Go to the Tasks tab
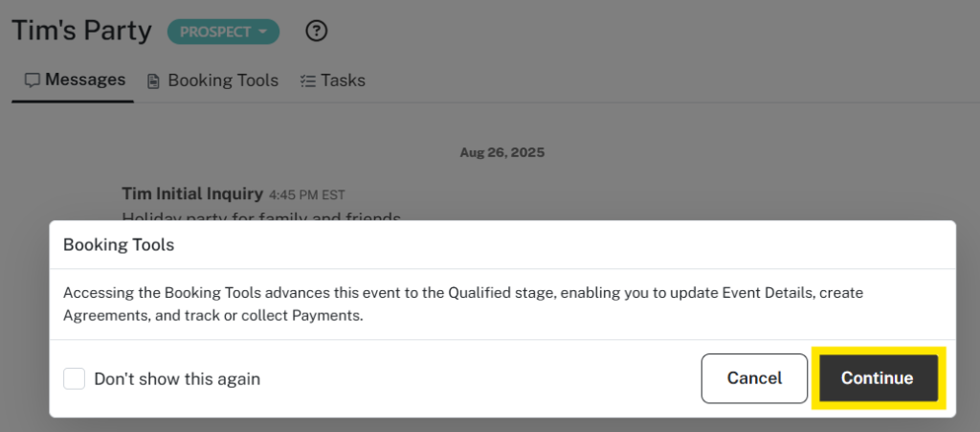This screenshot has height=432, width=980. 343,80
